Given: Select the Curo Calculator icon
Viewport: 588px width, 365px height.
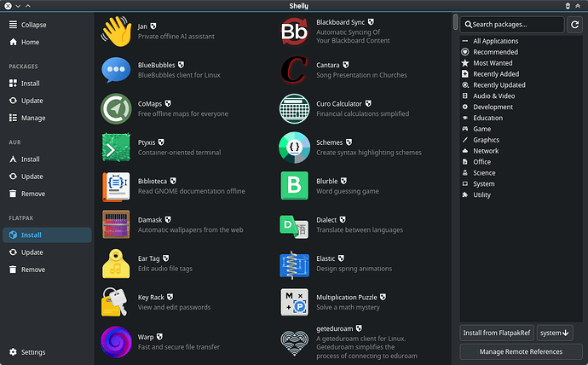Looking at the screenshot, I should click(x=295, y=109).
